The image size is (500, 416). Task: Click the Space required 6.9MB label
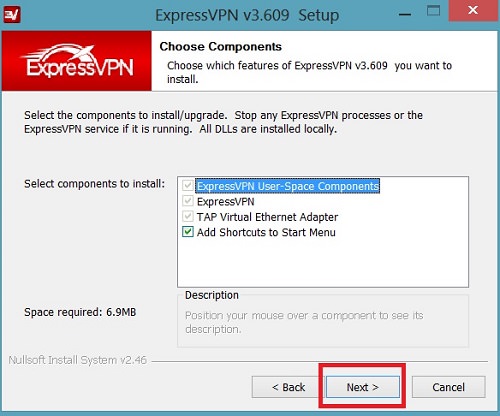pos(80,312)
